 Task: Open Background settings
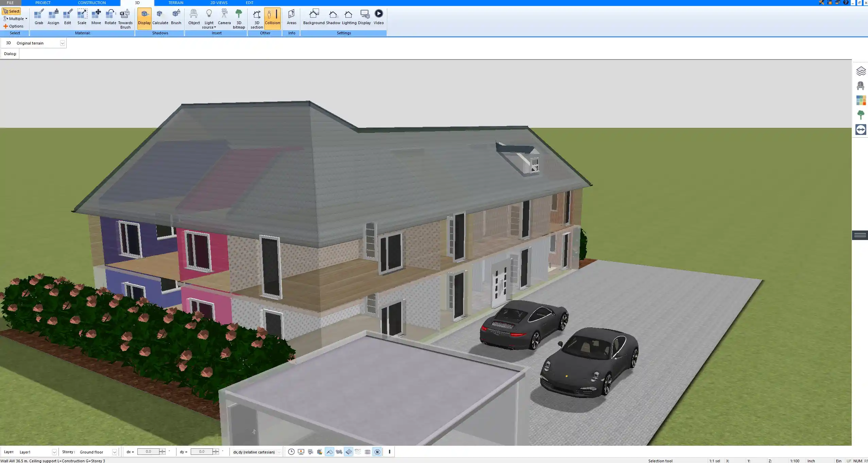pos(314,17)
